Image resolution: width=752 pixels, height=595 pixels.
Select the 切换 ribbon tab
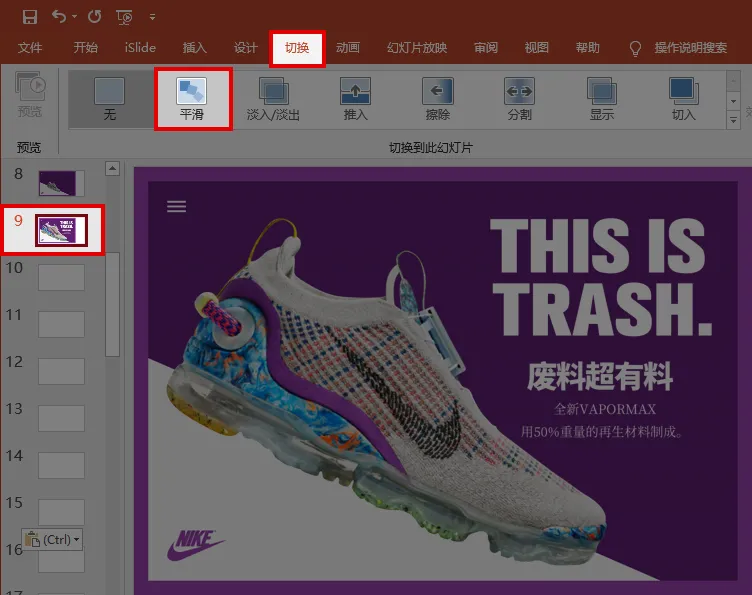297,48
